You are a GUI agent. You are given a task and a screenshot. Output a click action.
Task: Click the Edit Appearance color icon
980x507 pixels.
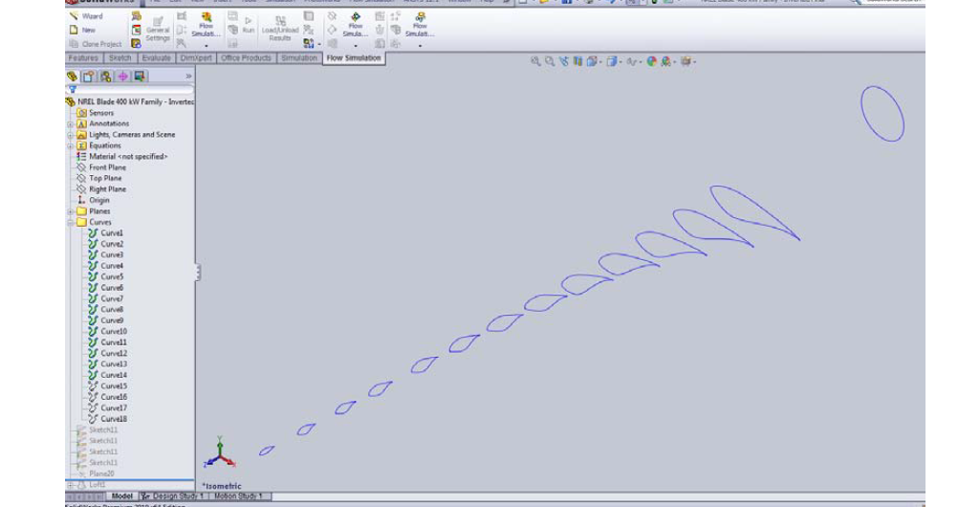click(652, 61)
